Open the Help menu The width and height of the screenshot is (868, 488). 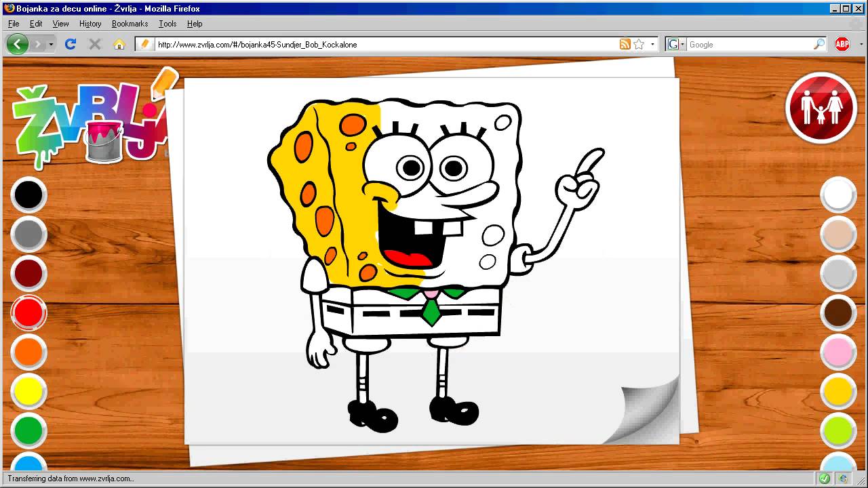click(195, 24)
